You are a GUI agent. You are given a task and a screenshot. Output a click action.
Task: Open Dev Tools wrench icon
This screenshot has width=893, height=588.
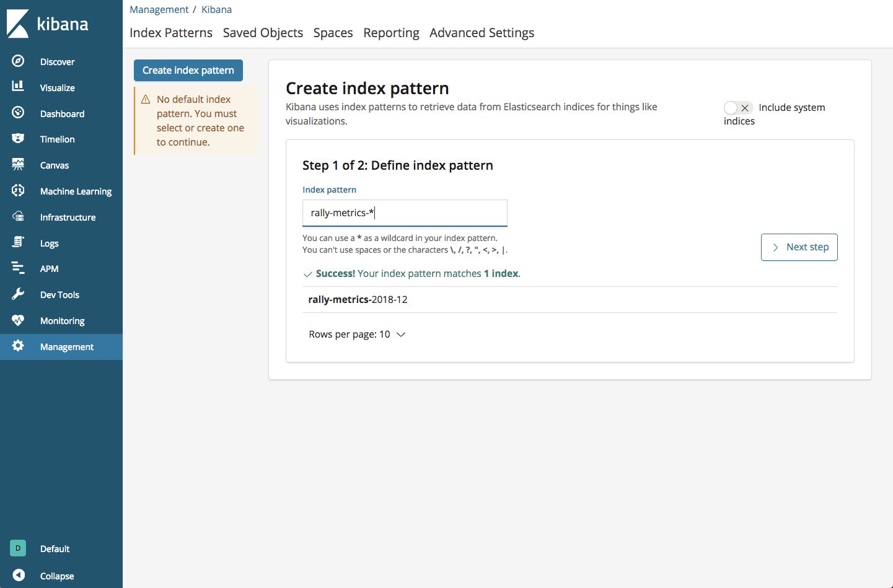(18, 294)
